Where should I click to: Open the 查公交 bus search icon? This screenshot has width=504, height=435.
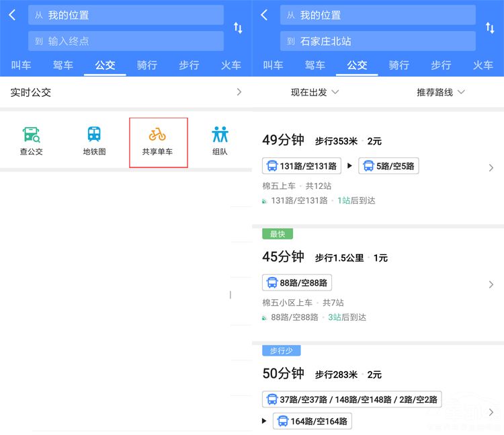pos(31,141)
